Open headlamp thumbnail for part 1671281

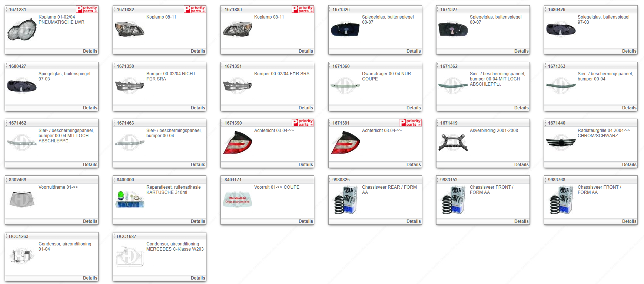21,30
